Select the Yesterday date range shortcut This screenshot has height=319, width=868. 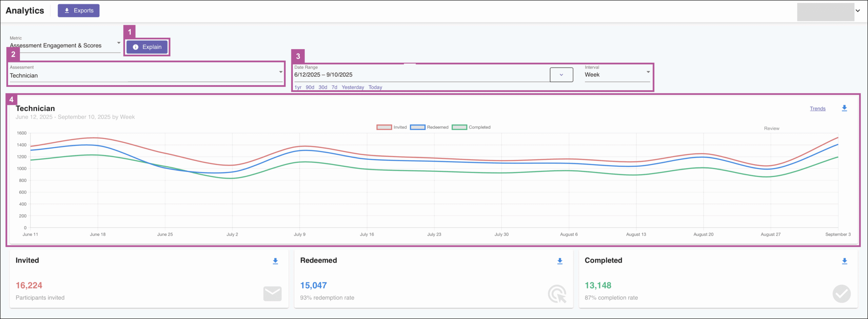[353, 87]
